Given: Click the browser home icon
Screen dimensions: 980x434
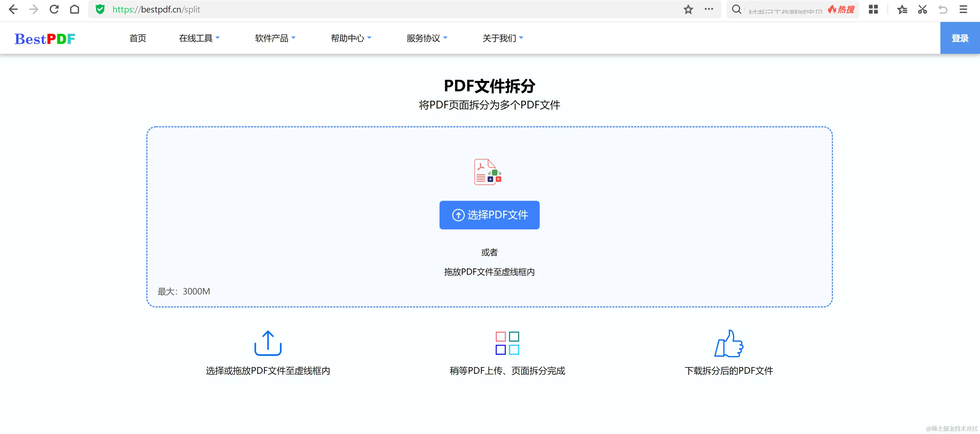Looking at the screenshot, I should click(75, 9).
